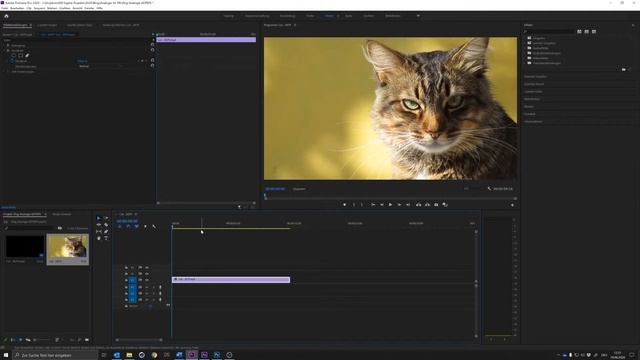Image resolution: width=640 pixels, height=360 pixels.
Task: Play the sequence in Program monitor
Action: (390, 204)
